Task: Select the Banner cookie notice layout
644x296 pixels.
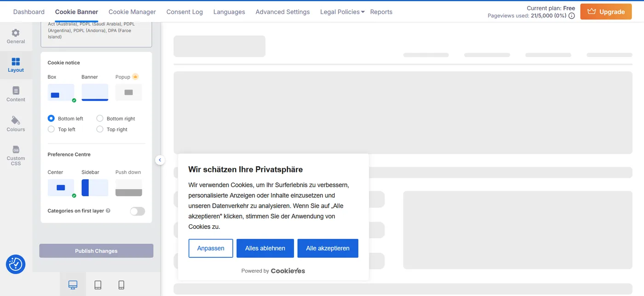Action: coord(95,92)
